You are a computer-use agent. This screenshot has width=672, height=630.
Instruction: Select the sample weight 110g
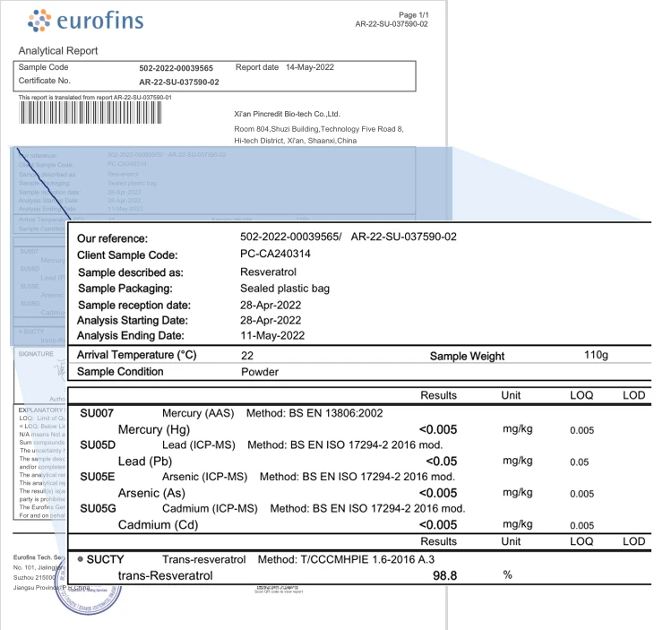(596, 355)
